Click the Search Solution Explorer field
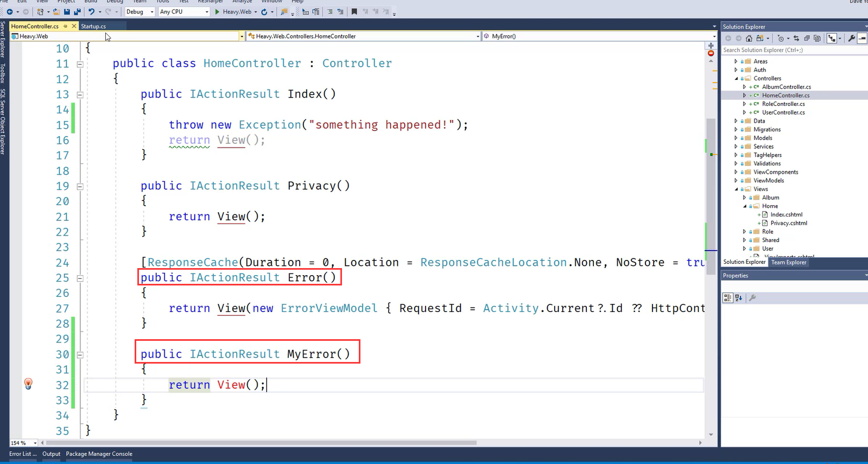 tap(794, 50)
